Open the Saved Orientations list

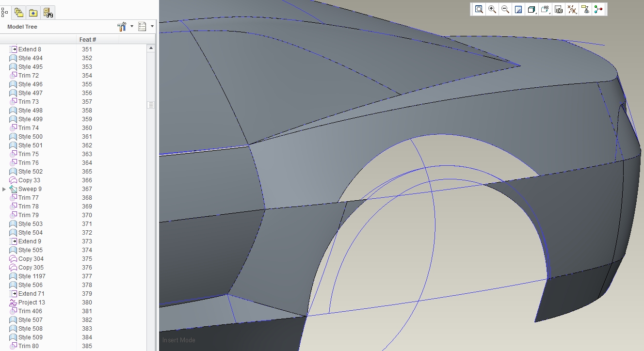(545, 9)
